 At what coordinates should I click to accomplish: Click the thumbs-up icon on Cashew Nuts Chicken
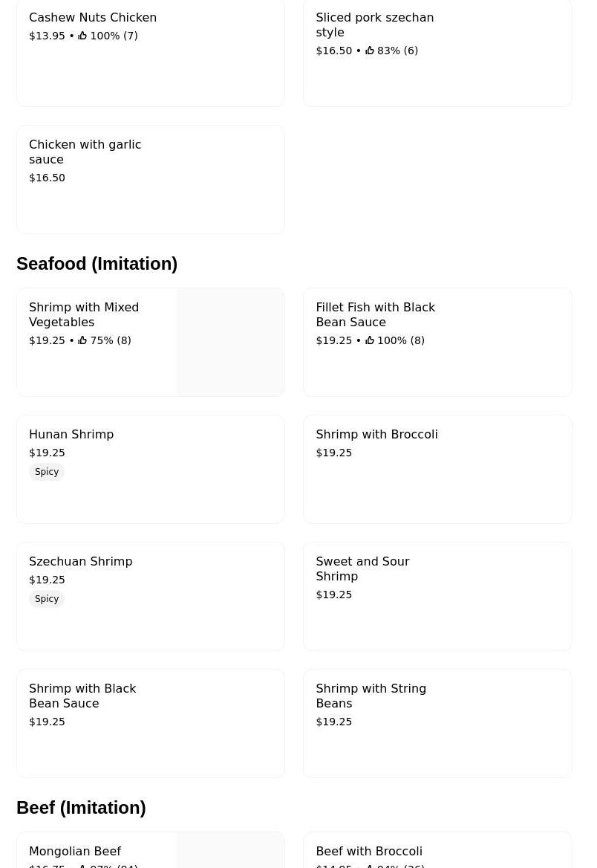82,36
